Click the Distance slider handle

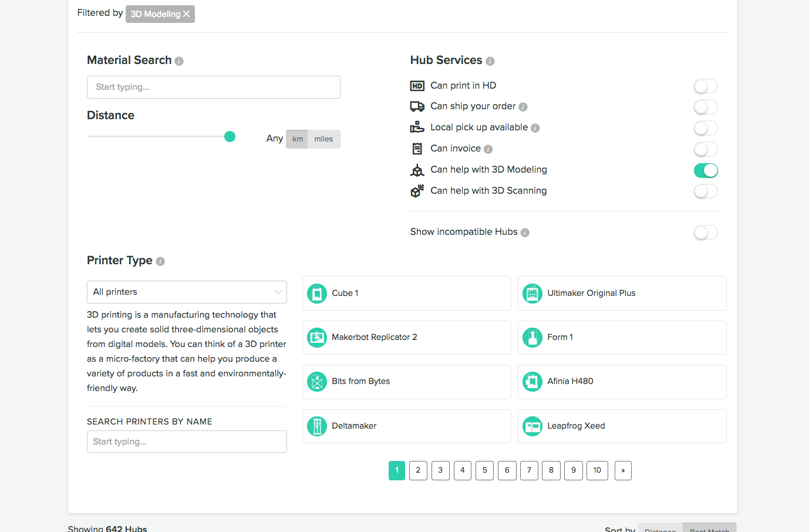point(230,137)
